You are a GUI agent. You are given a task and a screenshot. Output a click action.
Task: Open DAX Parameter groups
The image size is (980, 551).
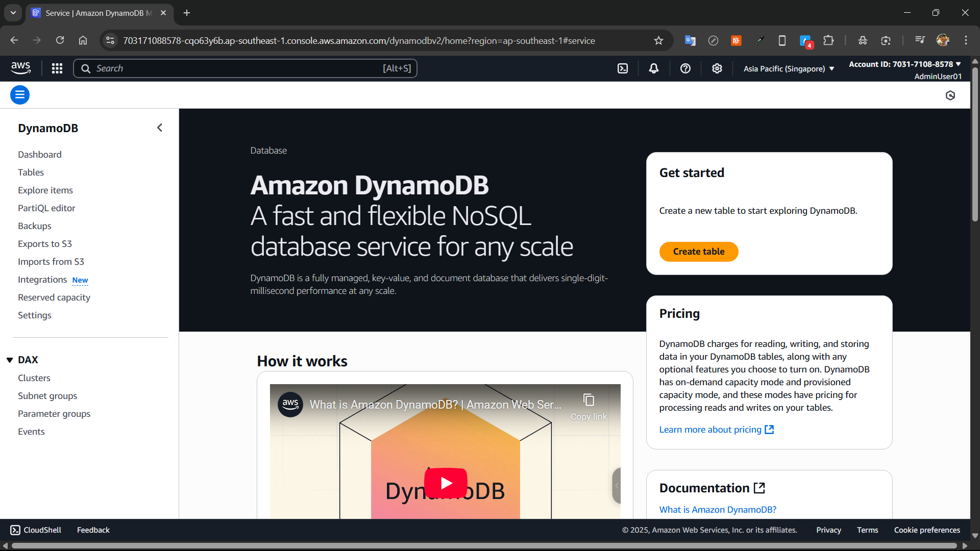click(54, 414)
